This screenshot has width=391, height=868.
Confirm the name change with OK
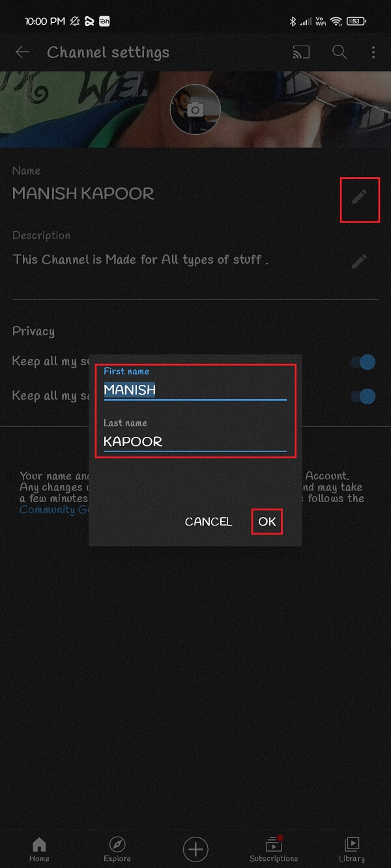click(x=267, y=522)
